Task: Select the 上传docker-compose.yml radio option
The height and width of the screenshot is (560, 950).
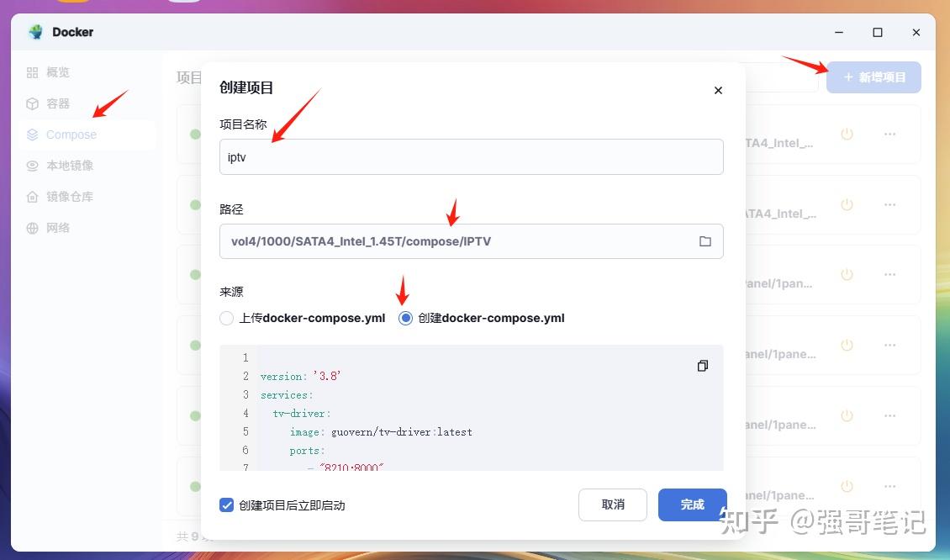Action: pyautogui.click(x=227, y=318)
